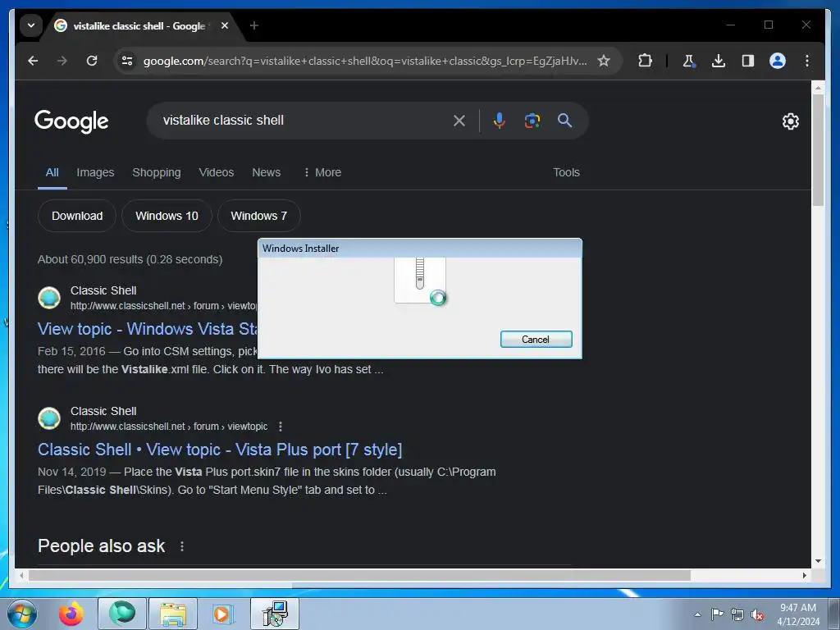
Task: Open Windows Media Player taskbar icon
Action: (x=221, y=614)
